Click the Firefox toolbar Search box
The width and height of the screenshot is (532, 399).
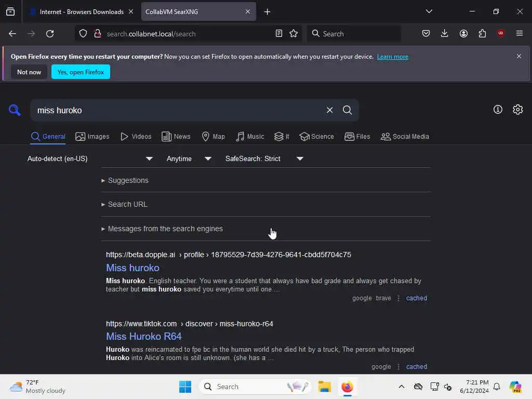click(353, 34)
